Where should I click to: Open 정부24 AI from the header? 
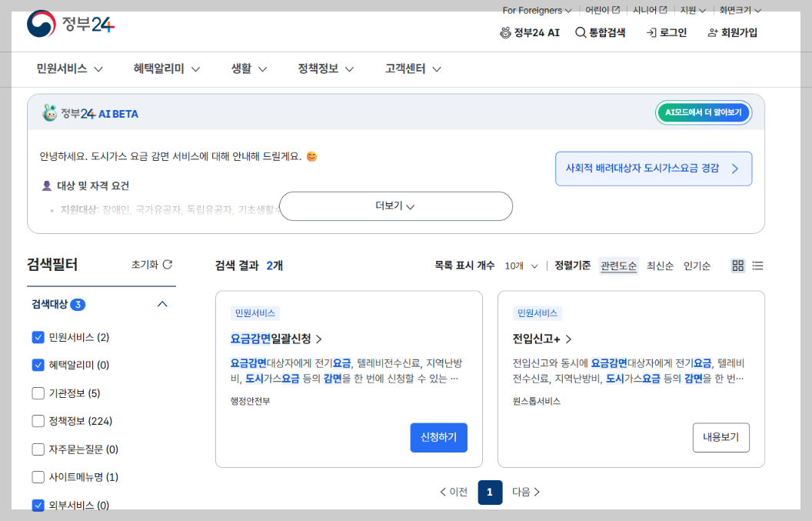(530, 32)
